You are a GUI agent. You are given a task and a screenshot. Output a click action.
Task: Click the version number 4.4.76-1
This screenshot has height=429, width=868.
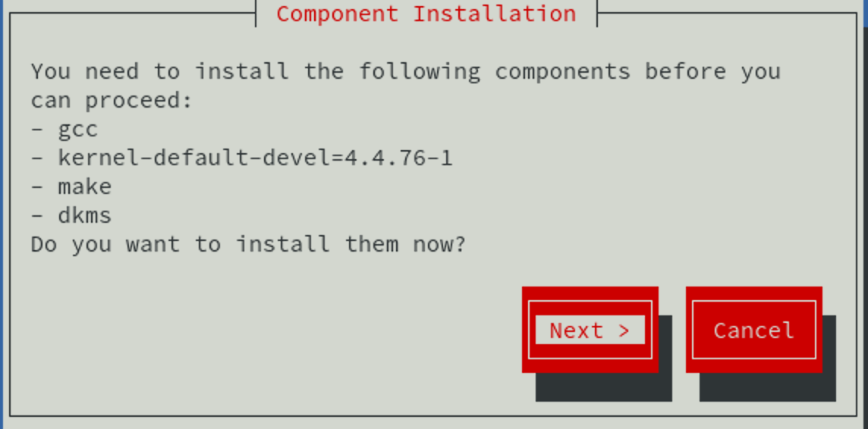click(x=398, y=158)
